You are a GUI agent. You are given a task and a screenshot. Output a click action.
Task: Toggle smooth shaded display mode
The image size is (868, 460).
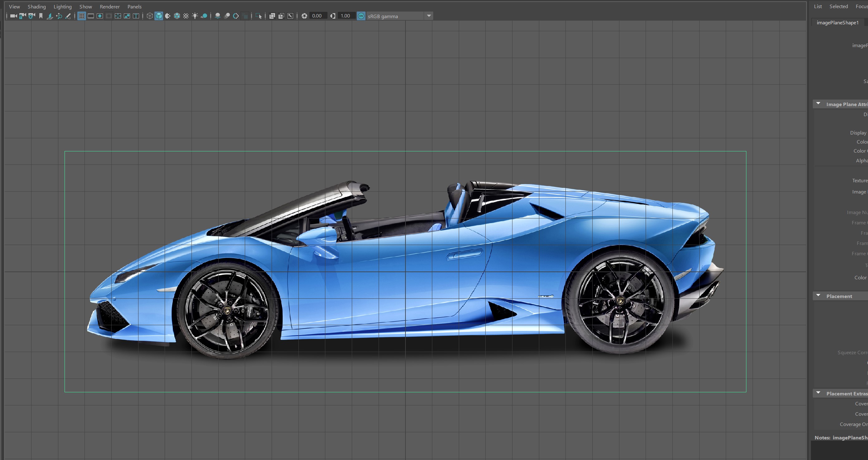click(159, 16)
